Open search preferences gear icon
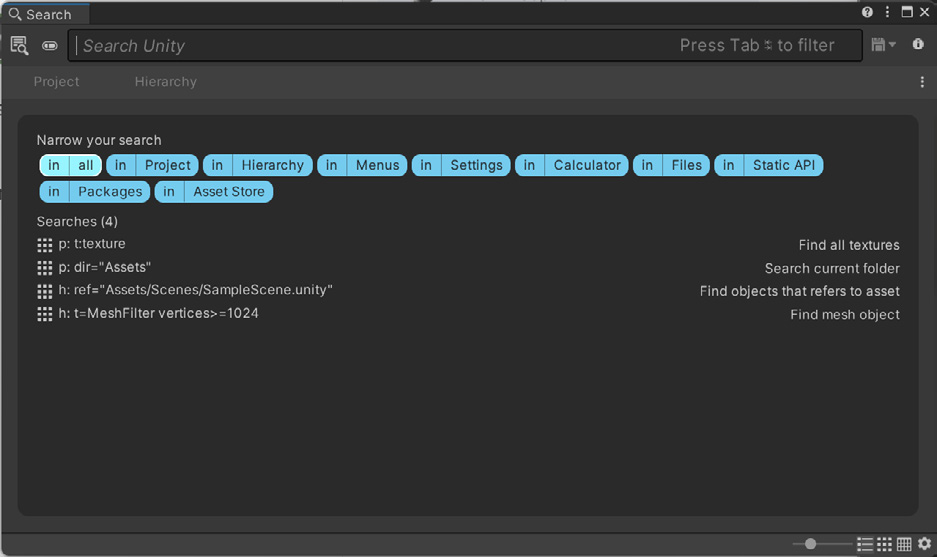Screen dimensions: 937x557 pos(924,543)
